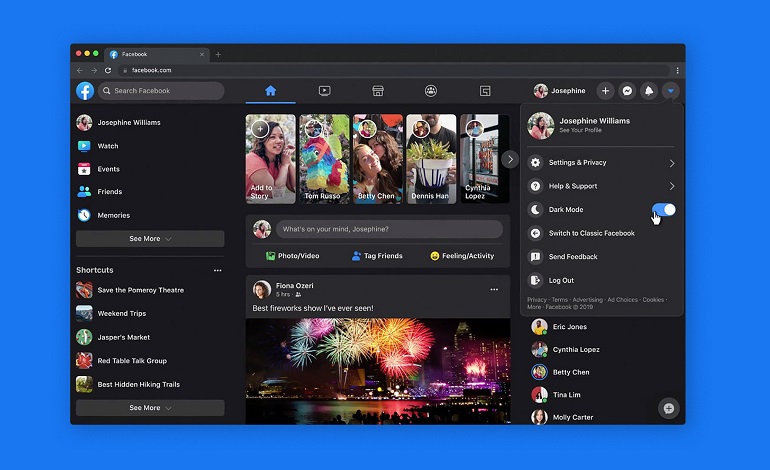
Task: Expand Help & Support chevron
Action: pos(672,186)
